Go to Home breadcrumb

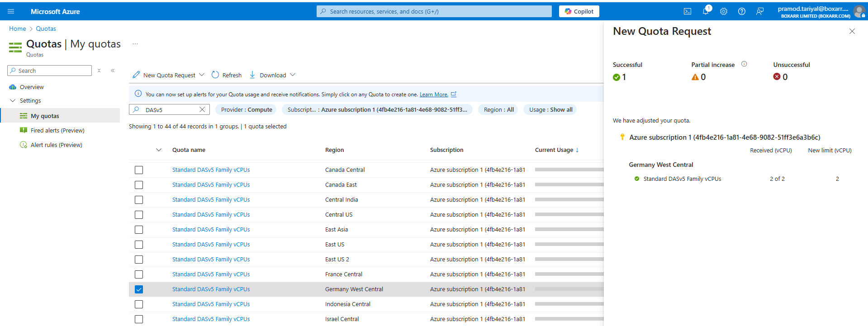coord(18,28)
